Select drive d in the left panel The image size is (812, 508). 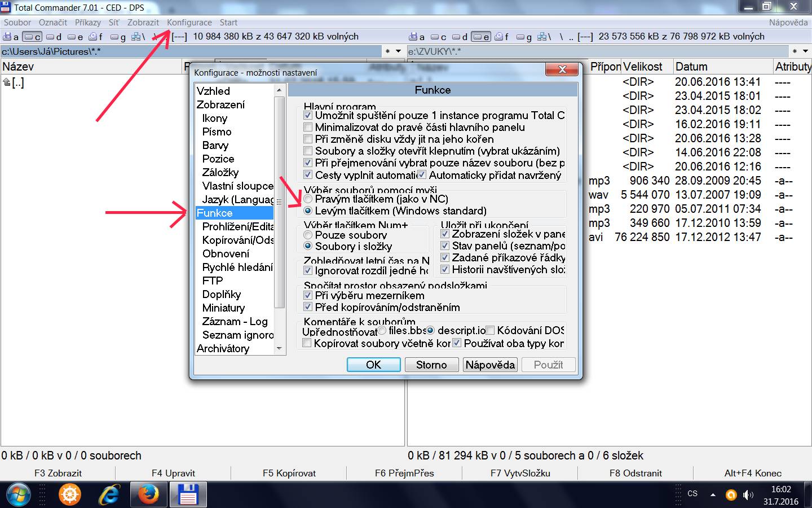(x=54, y=37)
